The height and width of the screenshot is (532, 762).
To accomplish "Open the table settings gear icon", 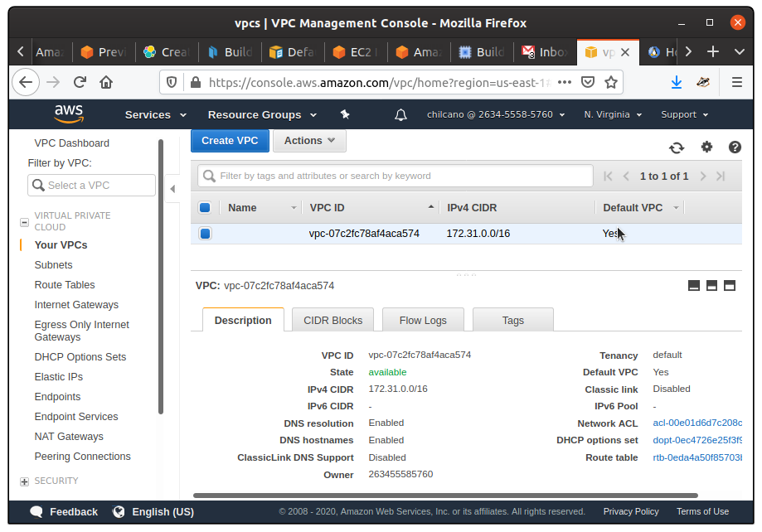I will pyautogui.click(x=706, y=147).
